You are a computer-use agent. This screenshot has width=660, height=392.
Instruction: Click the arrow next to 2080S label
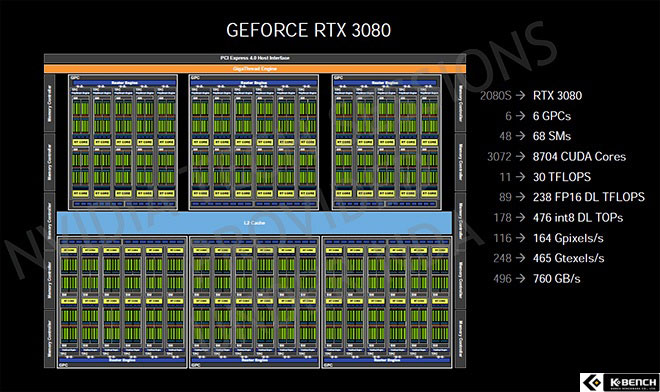tap(520, 95)
